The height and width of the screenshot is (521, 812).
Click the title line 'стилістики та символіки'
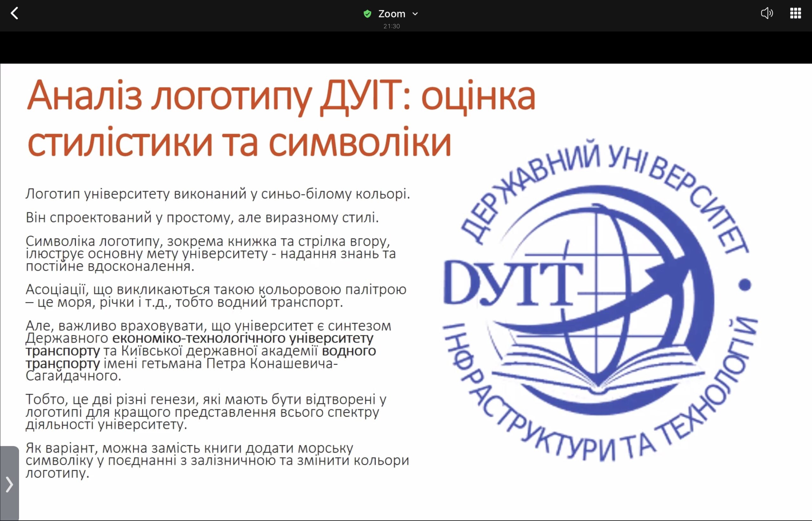point(239,142)
